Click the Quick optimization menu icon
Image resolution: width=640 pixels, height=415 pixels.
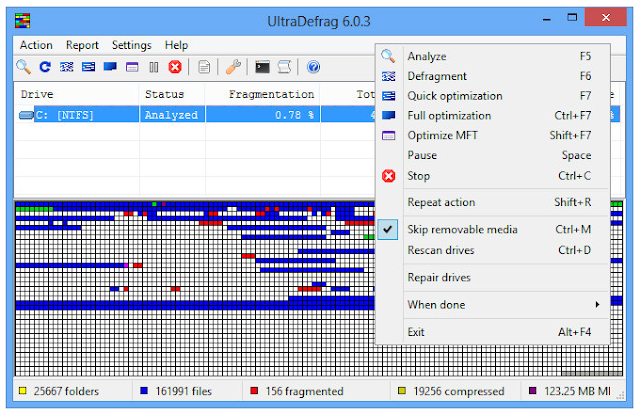click(388, 96)
